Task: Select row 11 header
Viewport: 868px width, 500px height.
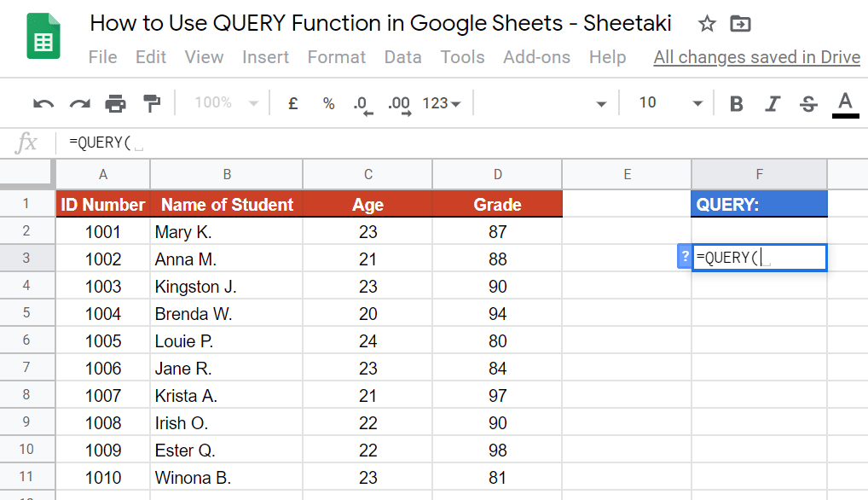Action: pos(27,477)
